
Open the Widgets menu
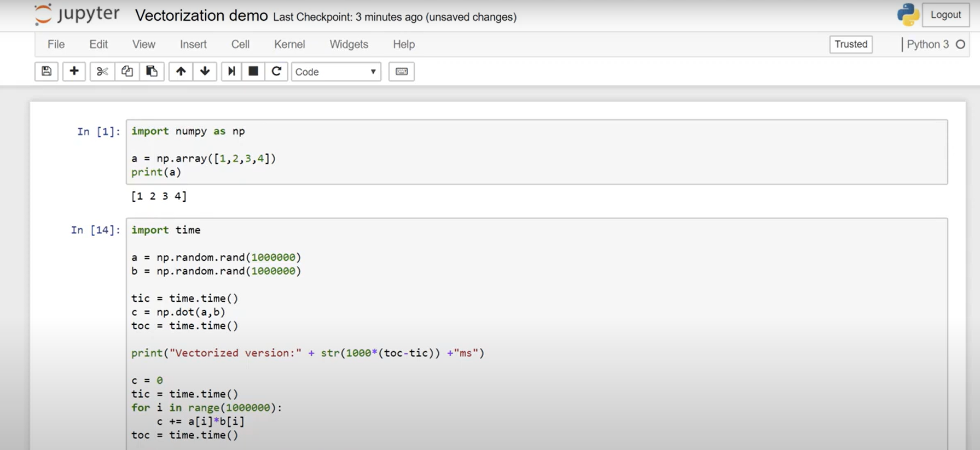tap(349, 44)
